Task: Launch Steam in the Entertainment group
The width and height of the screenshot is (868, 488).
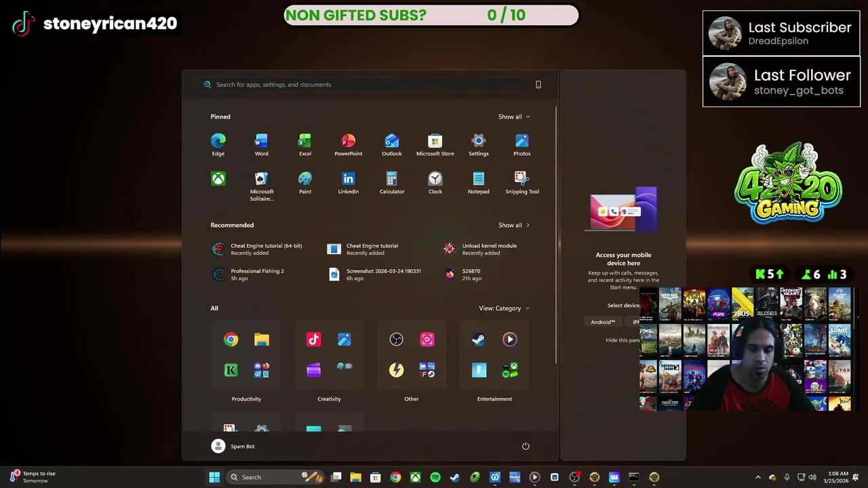Action: pyautogui.click(x=479, y=340)
